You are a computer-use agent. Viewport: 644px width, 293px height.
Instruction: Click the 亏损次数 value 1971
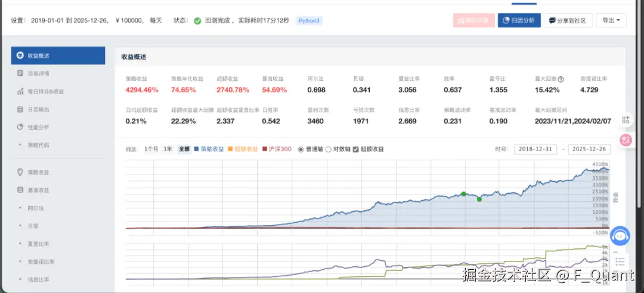click(x=361, y=121)
